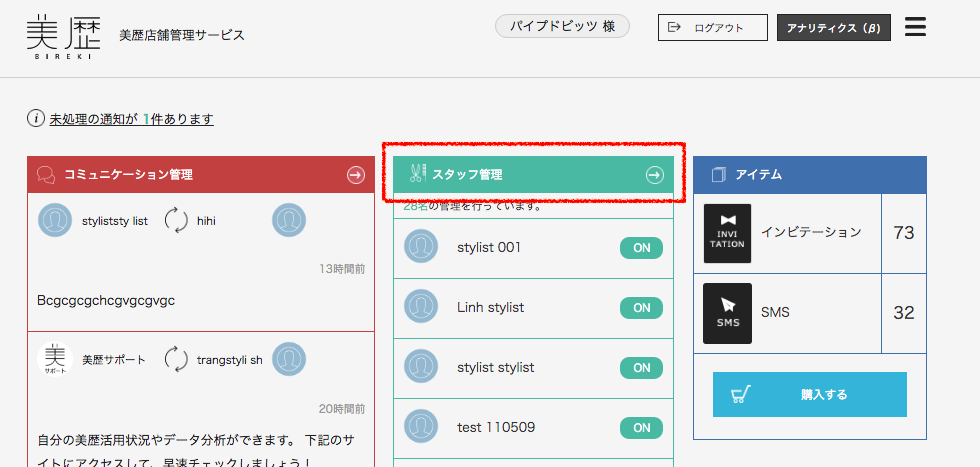980x467 pixels.
Task: Click the 購入する purchase button
Action: click(x=809, y=394)
